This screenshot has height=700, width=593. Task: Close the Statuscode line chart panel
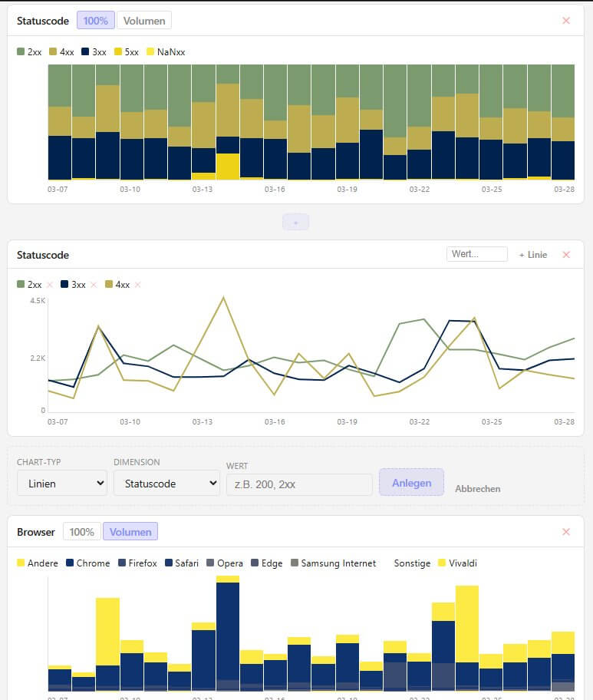(x=566, y=254)
